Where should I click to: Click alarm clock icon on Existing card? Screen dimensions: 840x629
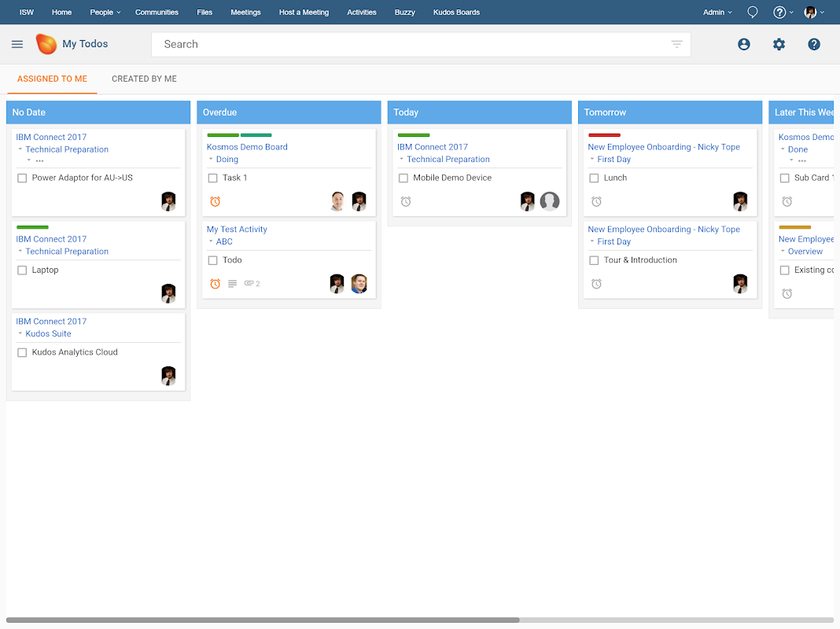click(x=787, y=293)
